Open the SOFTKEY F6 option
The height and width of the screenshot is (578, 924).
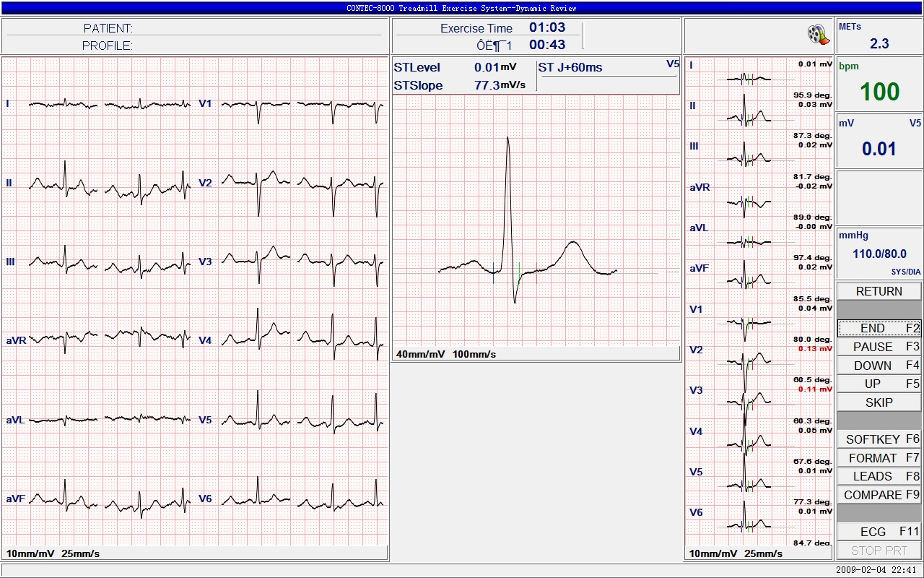[x=879, y=439]
